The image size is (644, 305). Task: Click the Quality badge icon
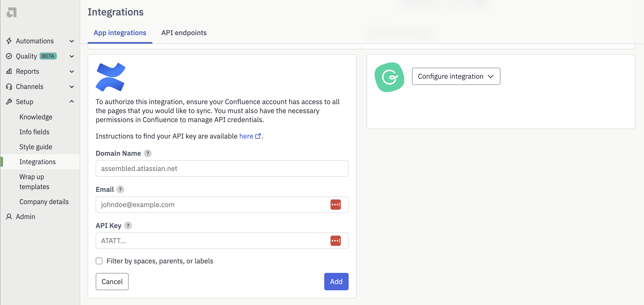9,56
